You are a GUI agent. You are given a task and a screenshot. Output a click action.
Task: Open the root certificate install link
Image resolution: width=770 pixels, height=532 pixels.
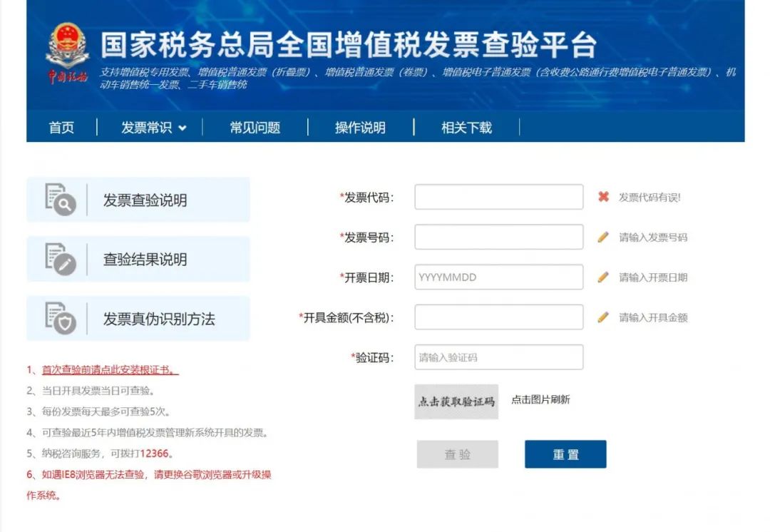pos(110,370)
